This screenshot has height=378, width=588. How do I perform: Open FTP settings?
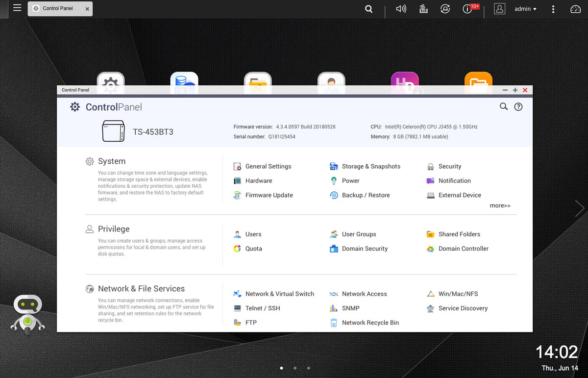point(245,323)
